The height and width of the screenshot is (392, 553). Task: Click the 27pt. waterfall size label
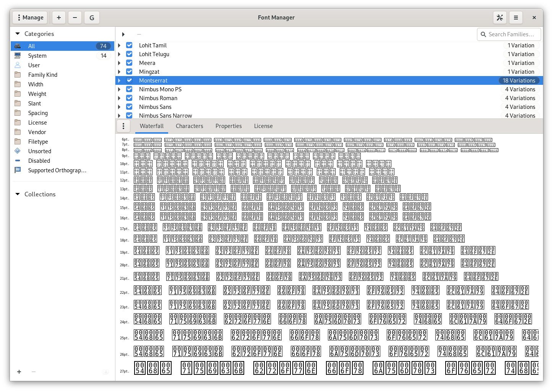pyautogui.click(x=125, y=371)
